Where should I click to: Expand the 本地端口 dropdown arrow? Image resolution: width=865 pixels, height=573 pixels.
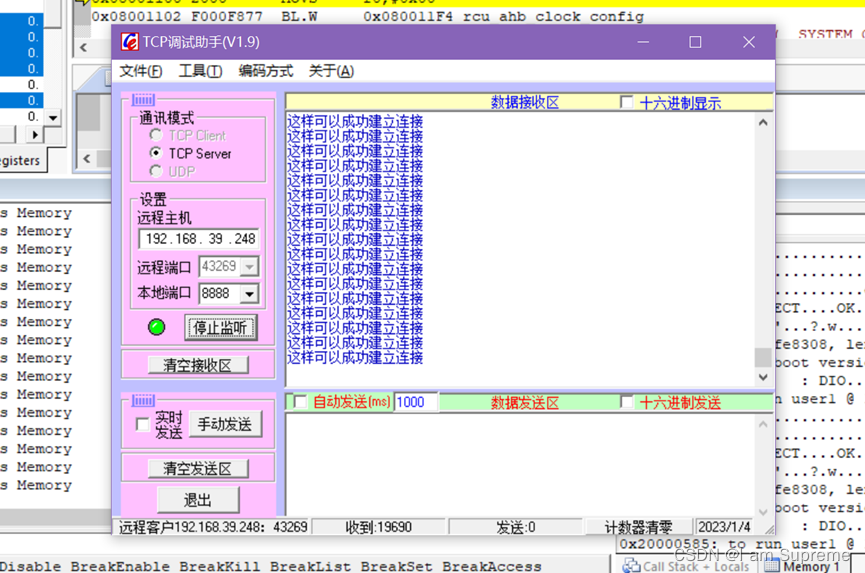tap(249, 293)
